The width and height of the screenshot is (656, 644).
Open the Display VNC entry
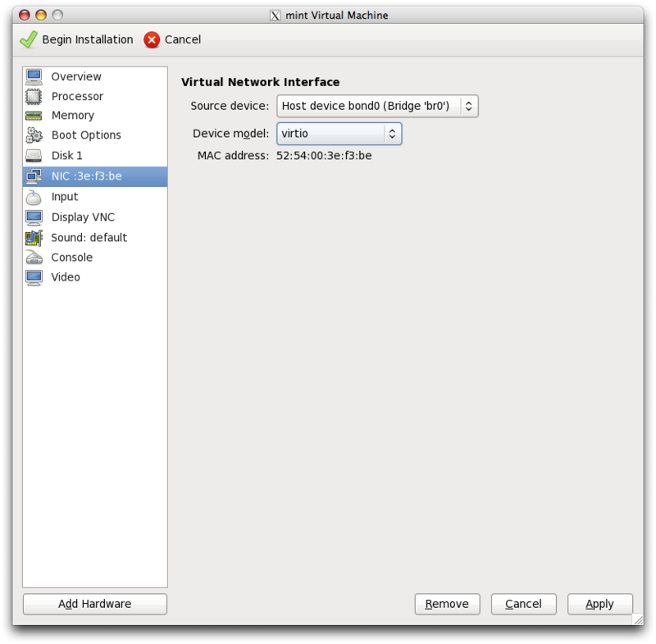point(95,217)
